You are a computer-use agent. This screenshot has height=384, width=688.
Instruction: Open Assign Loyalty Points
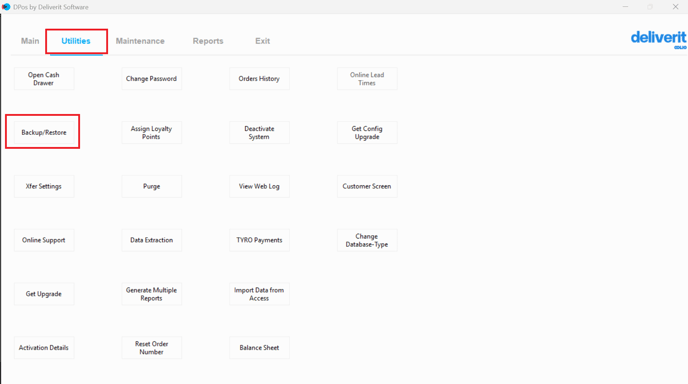151,133
